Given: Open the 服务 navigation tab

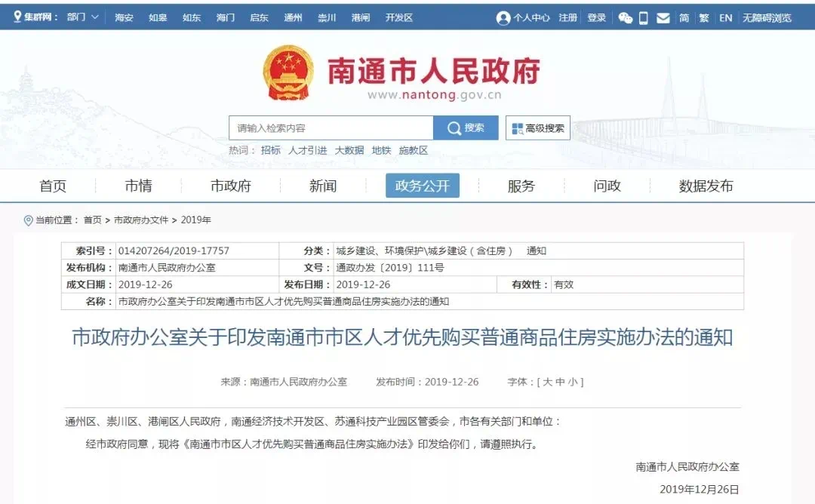Looking at the screenshot, I should tap(521, 186).
